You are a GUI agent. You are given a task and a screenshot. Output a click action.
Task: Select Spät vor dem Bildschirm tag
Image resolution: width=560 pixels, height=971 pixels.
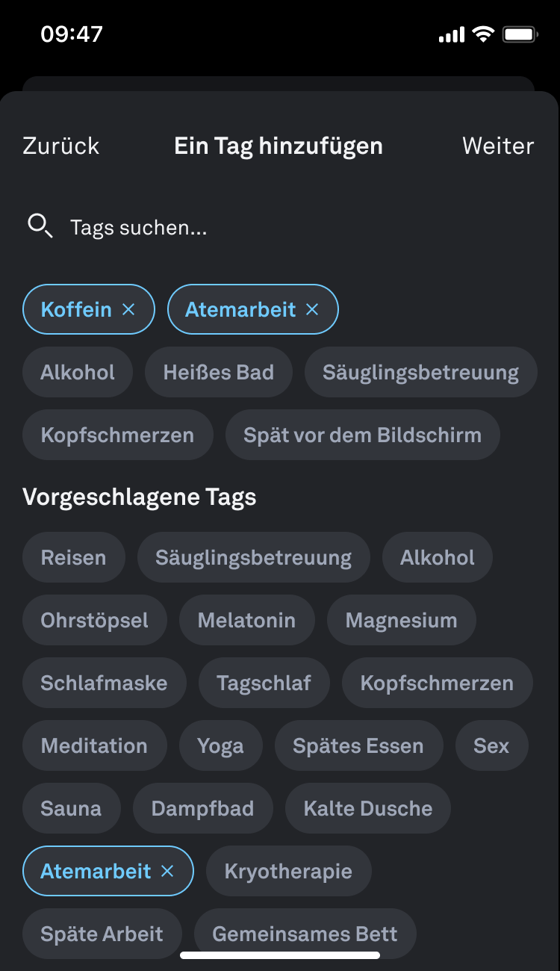pyautogui.click(x=362, y=435)
